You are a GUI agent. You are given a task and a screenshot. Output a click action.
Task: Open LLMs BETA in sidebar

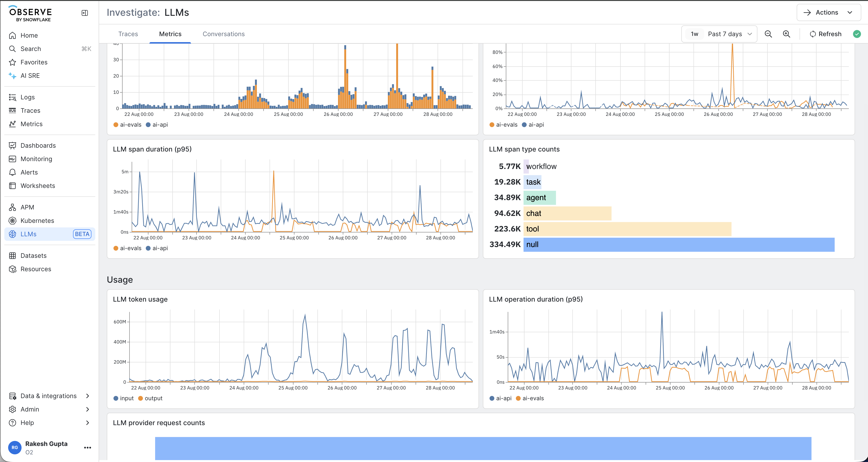pos(50,234)
